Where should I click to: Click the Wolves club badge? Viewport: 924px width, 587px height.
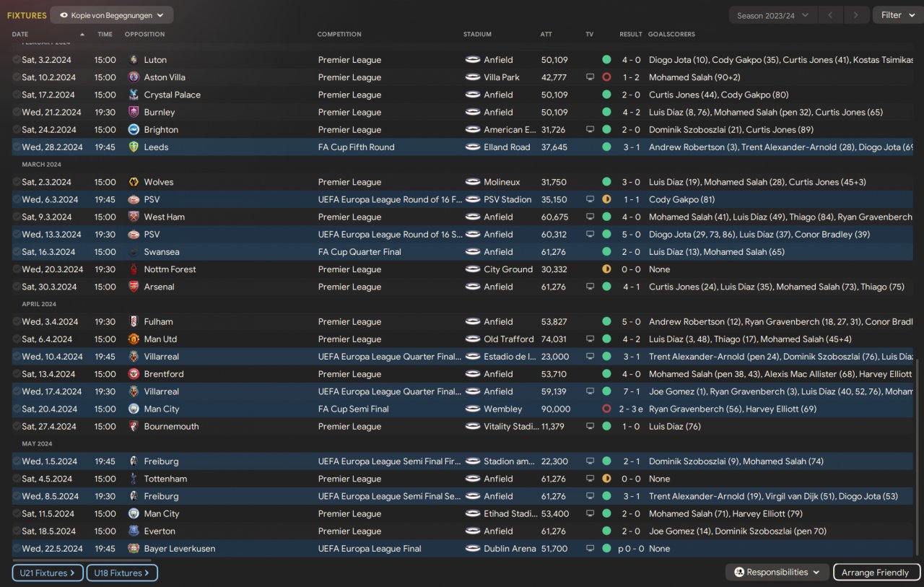click(133, 182)
